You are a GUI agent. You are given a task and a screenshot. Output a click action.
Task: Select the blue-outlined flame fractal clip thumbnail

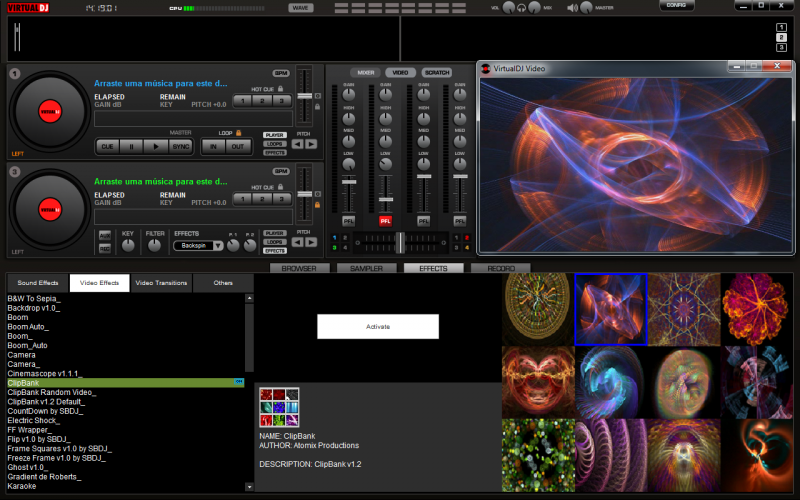click(611, 309)
